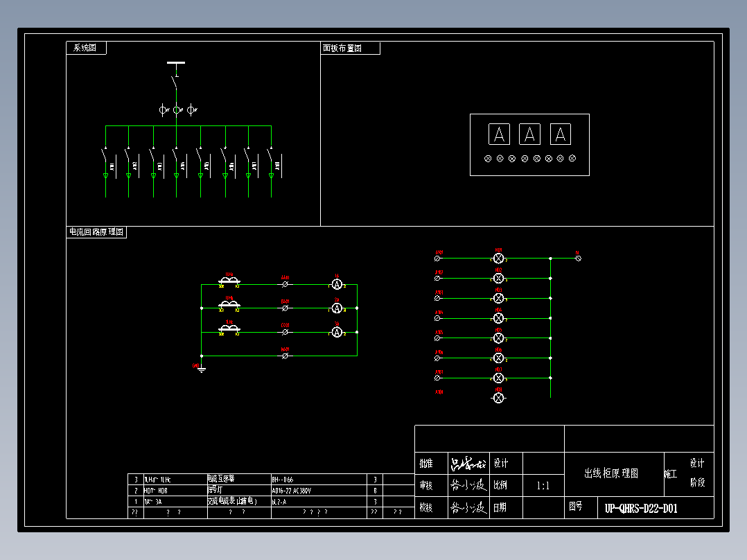Click the 比例 label in title block
747x560 pixels.
(x=500, y=485)
